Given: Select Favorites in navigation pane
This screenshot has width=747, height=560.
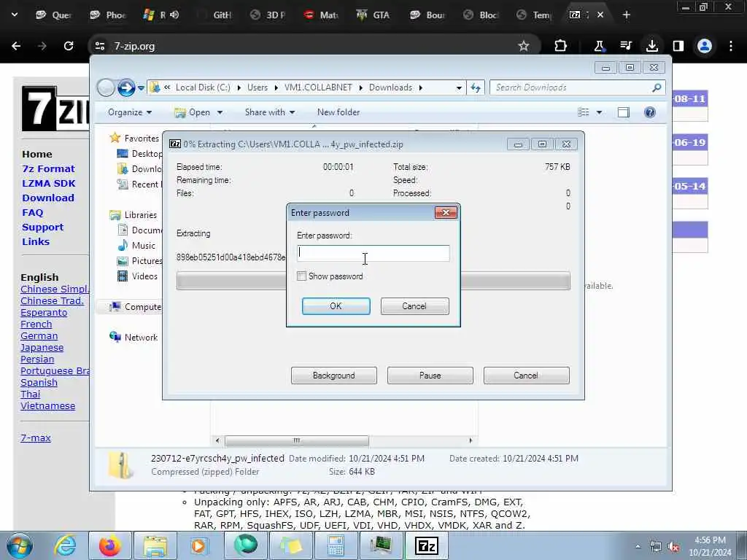Looking at the screenshot, I should tap(142, 138).
